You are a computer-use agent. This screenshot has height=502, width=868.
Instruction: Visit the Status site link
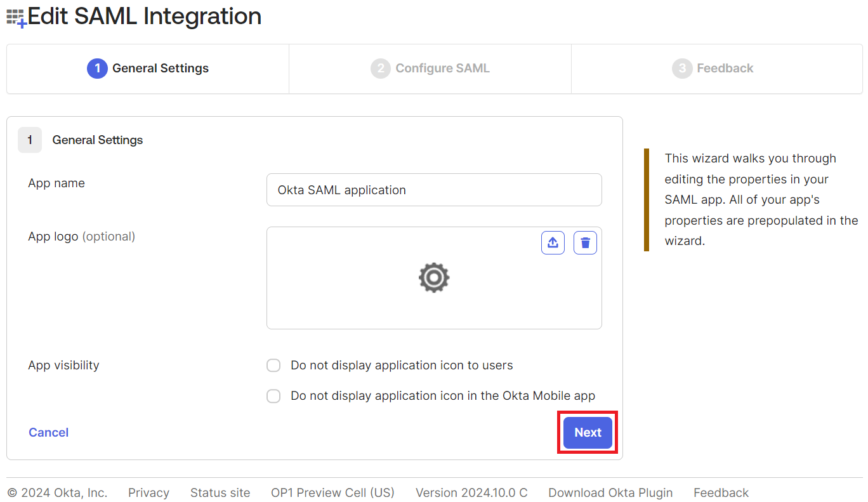220,492
